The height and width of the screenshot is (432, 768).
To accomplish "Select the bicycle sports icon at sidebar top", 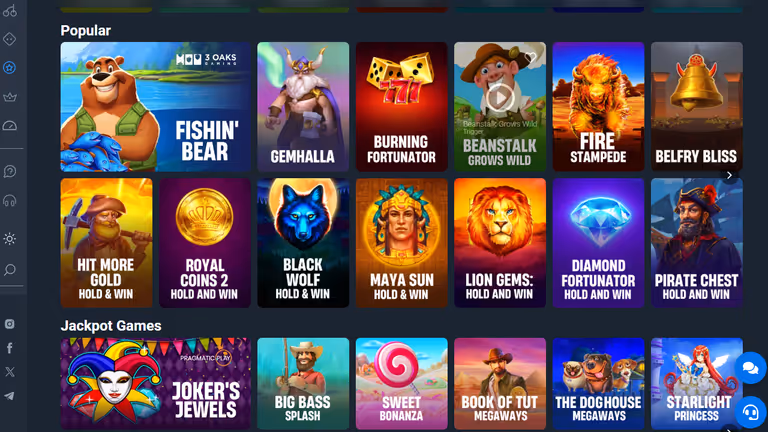I will tap(10, 10).
